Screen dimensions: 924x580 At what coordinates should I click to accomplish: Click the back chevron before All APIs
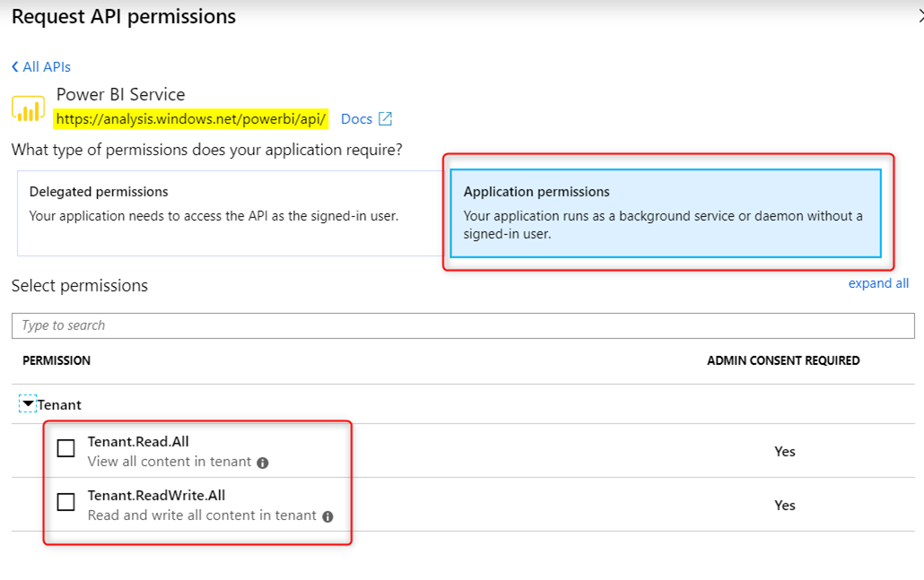(x=15, y=67)
